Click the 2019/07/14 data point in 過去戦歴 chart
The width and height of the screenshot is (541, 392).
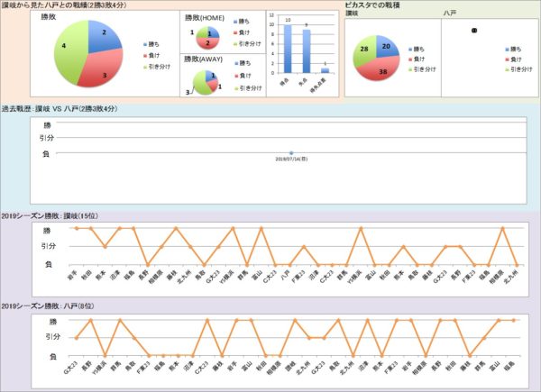(291, 153)
